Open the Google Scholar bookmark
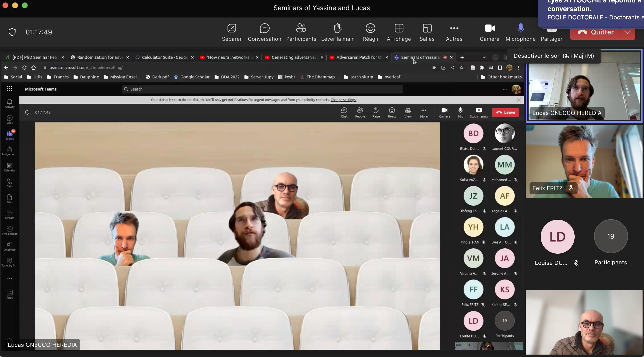 [x=192, y=77]
